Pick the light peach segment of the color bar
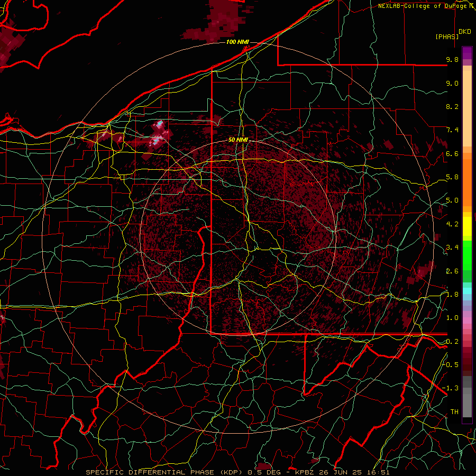This screenshot has width=476, height=476. [x=467, y=109]
